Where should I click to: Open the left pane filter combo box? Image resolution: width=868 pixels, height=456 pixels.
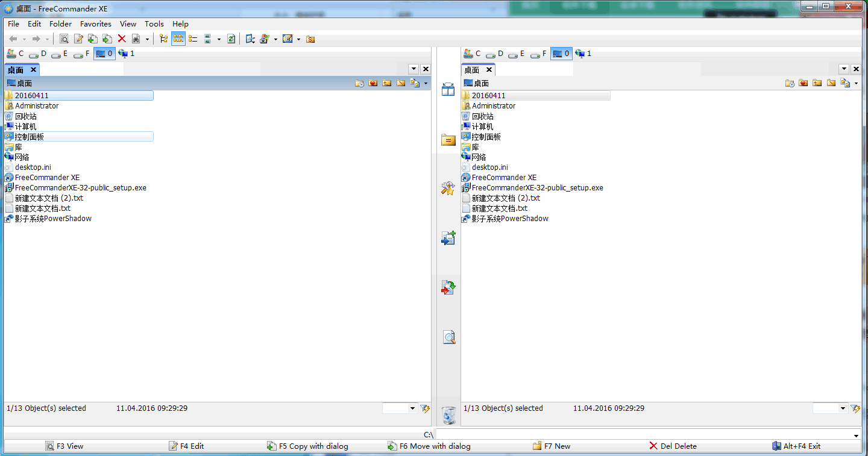[x=400, y=408]
